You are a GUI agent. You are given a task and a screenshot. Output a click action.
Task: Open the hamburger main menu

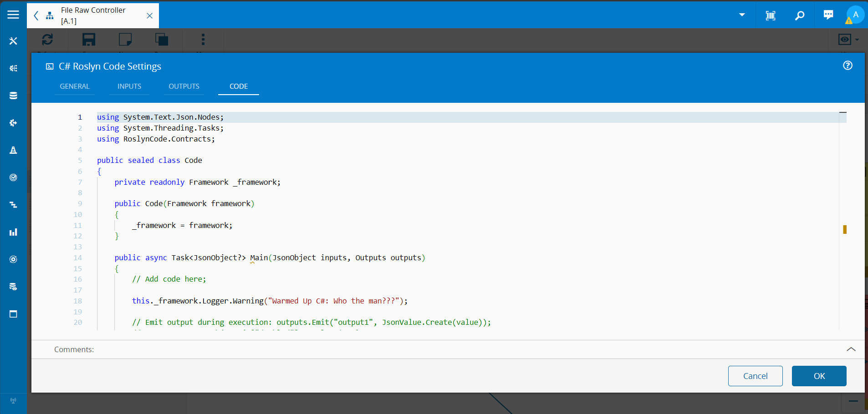pos(13,15)
